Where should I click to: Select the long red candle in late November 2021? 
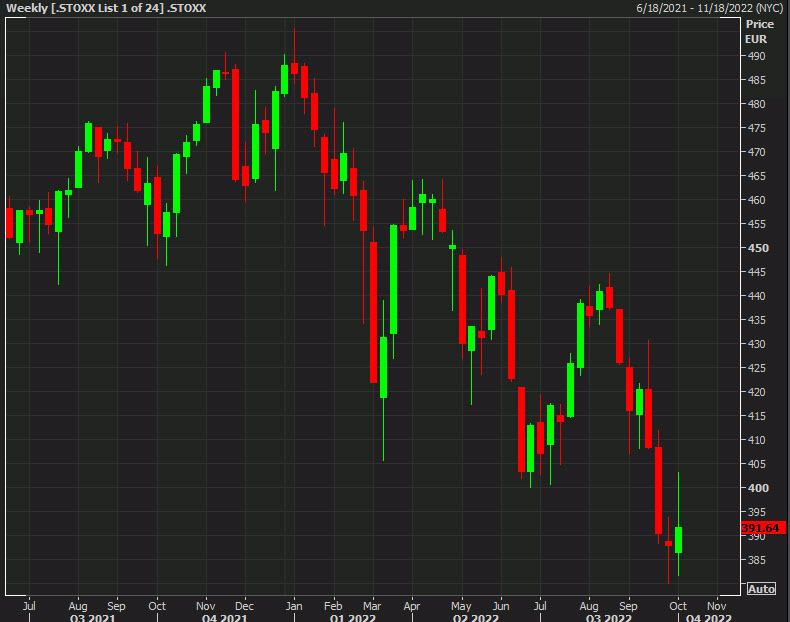point(235,124)
